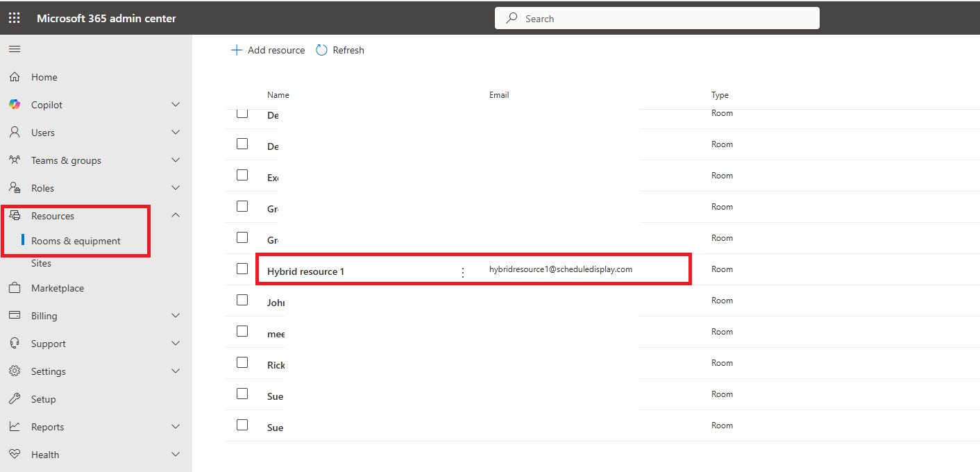Click the Roles icon in sidebar
The height and width of the screenshot is (472, 980).
coord(15,188)
